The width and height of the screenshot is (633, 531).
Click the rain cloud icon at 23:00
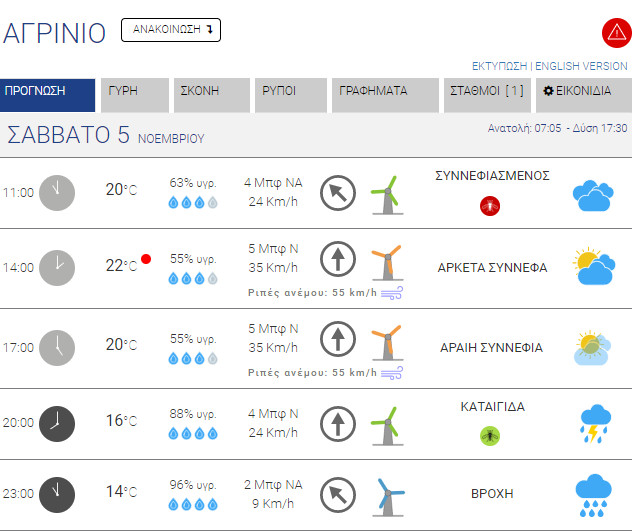[594, 493]
